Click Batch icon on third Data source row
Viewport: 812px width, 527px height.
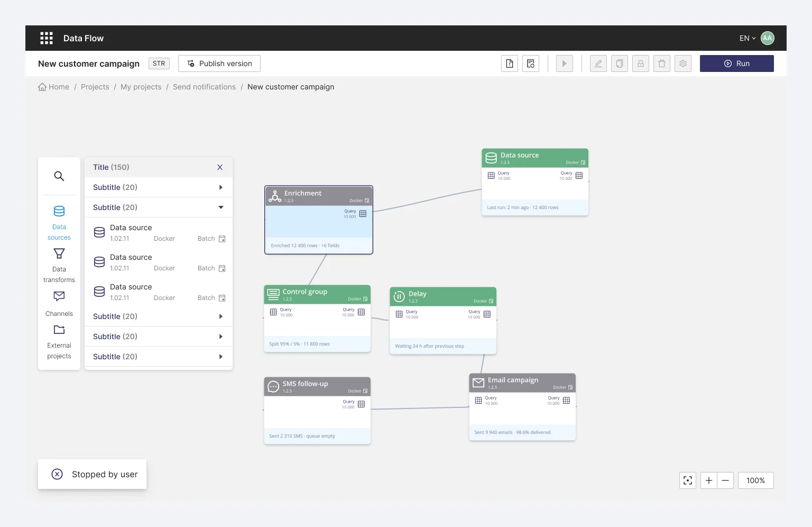coord(222,298)
